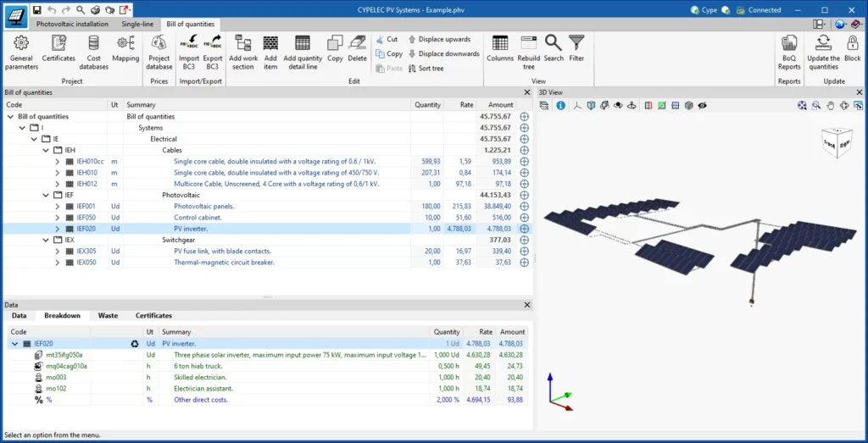Click Update the quantities icon
Viewport: 868px width, 443px height.
pyautogui.click(x=823, y=51)
